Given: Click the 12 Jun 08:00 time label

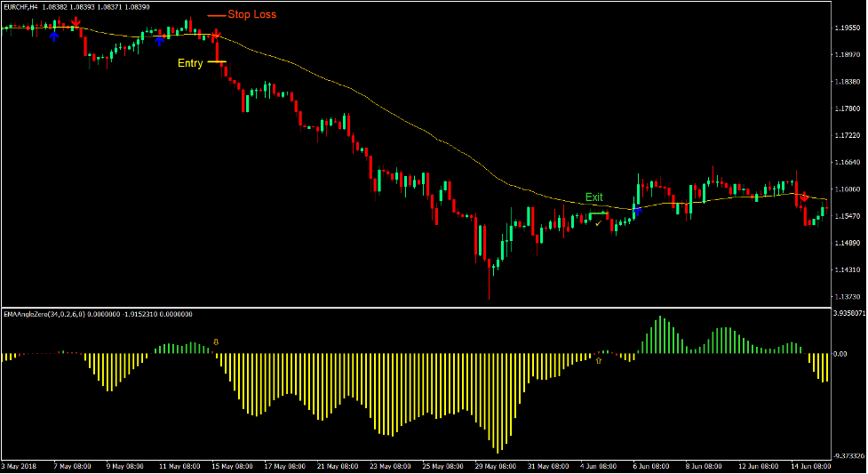Looking at the screenshot, I should tap(759, 466).
